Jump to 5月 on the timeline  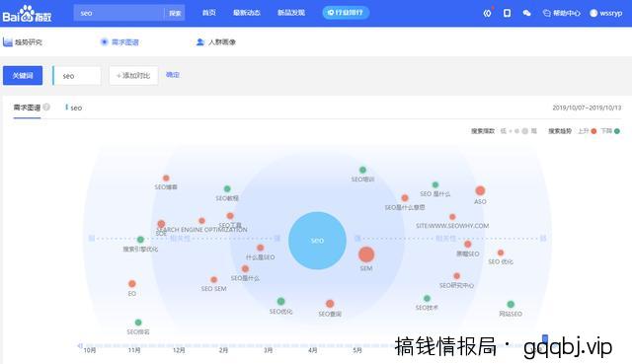(357, 350)
